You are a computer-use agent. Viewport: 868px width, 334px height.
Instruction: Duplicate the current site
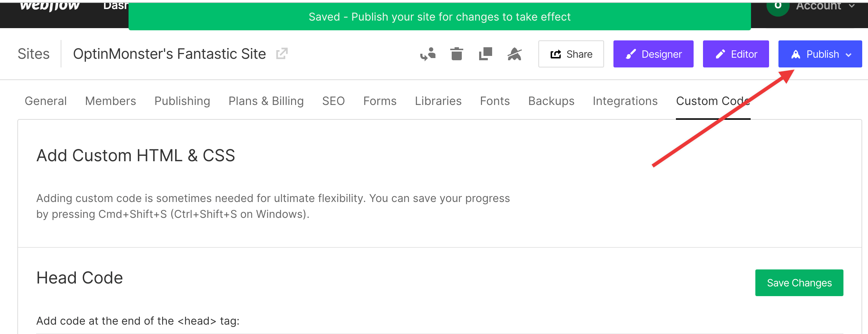(485, 54)
